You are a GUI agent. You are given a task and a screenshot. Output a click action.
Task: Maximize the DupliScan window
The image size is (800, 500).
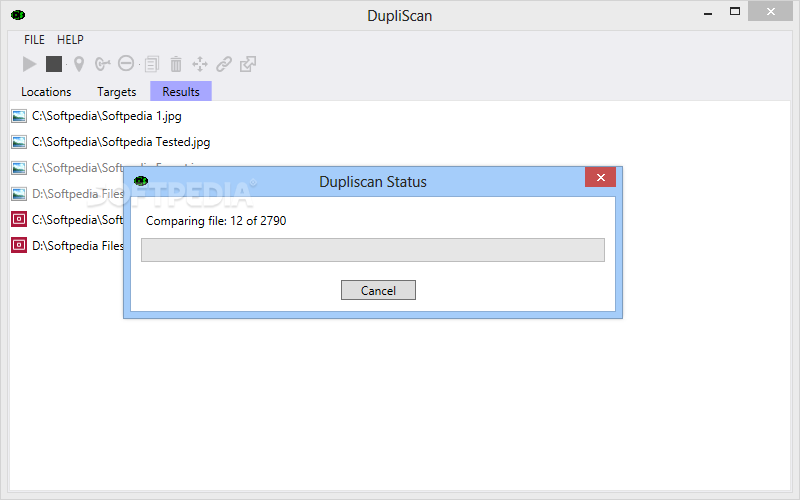click(735, 11)
